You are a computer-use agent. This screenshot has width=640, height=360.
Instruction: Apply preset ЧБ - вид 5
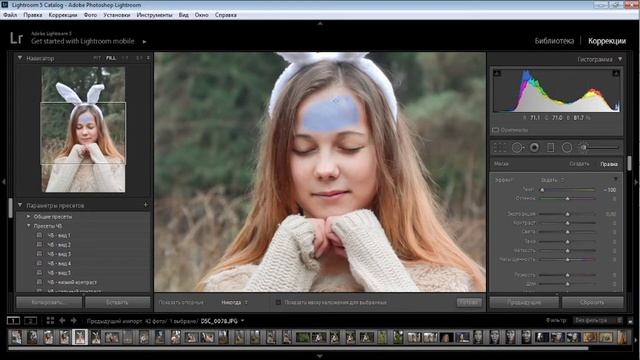point(58,273)
